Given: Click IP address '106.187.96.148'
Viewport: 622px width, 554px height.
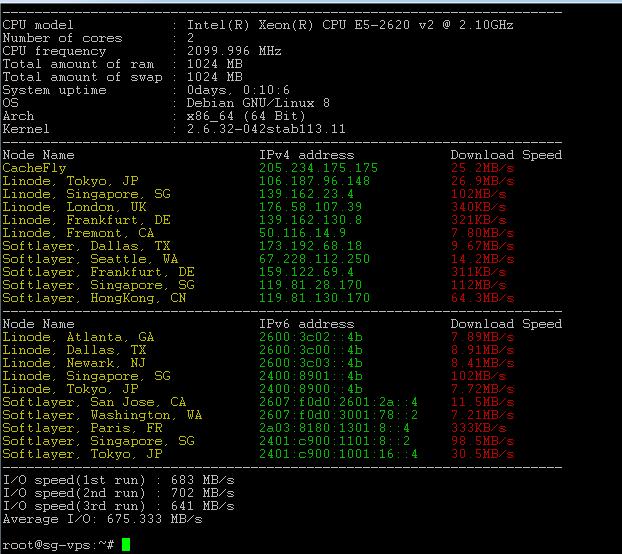Looking at the screenshot, I should (x=315, y=181).
